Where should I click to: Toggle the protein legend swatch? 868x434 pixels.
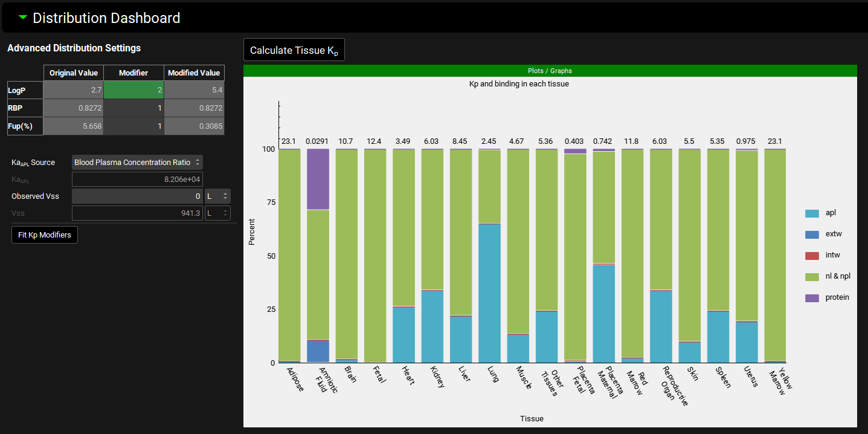click(x=812, y=298)
